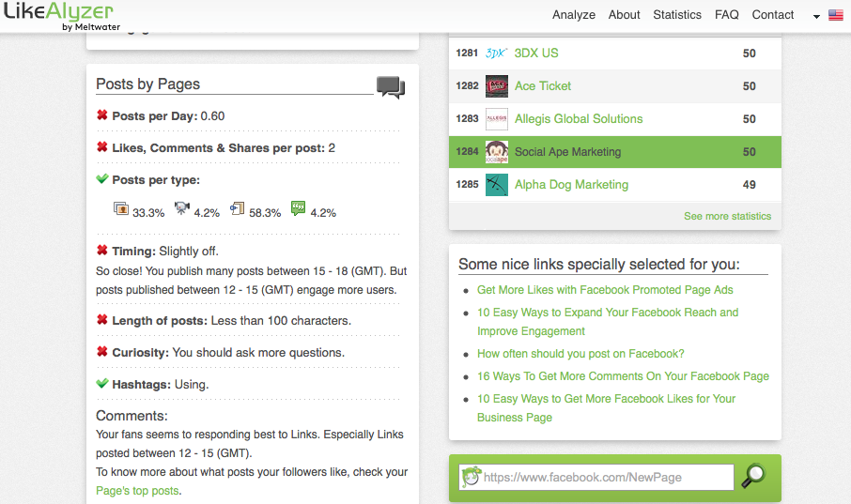851x504 pixels.
Task: Follow the See more statistics link
Action: tap(727, 216)
